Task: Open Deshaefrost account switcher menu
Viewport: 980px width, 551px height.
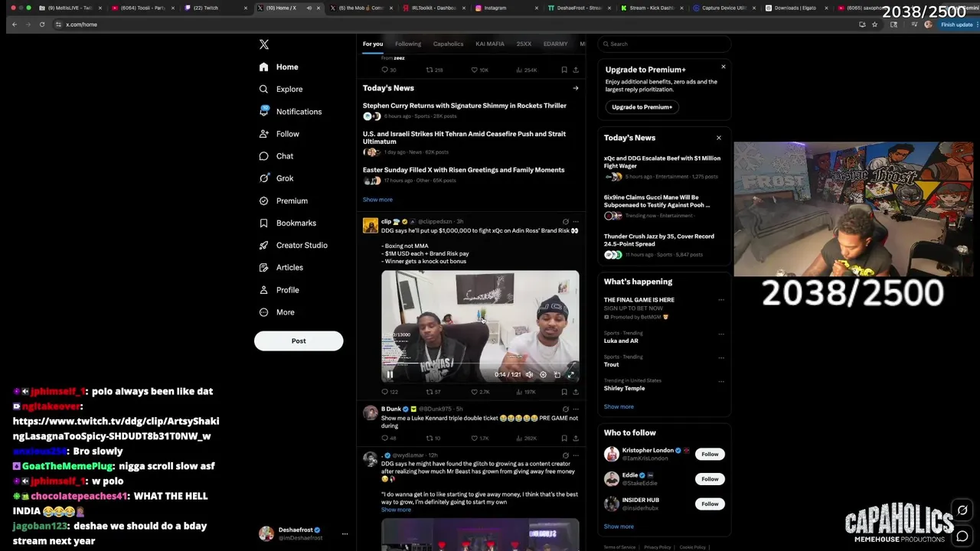Action: point(345,534)
